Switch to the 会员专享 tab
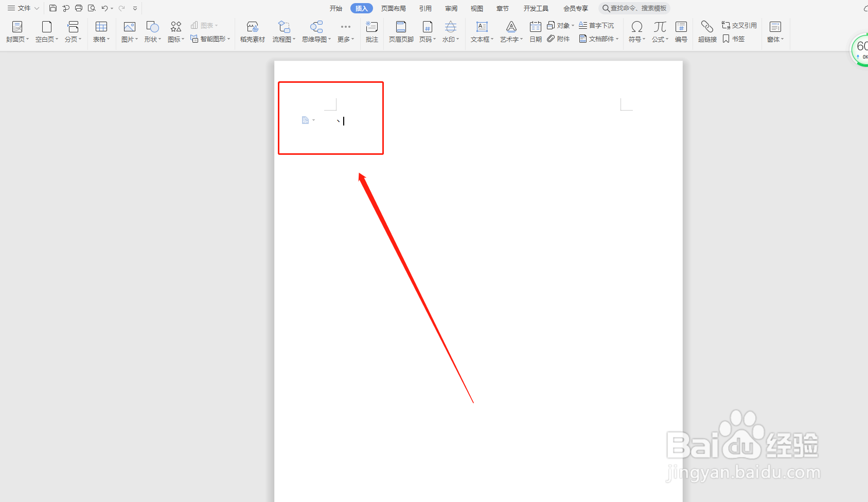The height and width of the screenshot is (502, 868). pos(576,8)
